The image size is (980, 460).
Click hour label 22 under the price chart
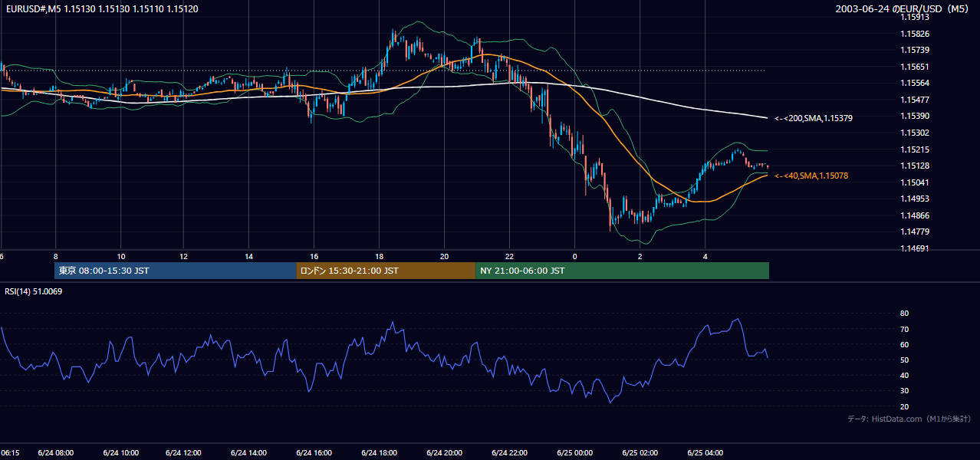point(510,256)
